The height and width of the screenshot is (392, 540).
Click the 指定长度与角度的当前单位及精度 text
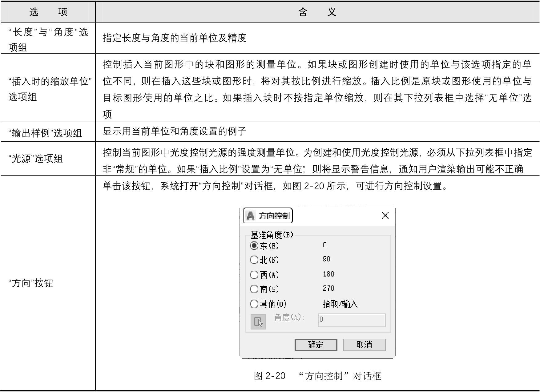(175, 38)
